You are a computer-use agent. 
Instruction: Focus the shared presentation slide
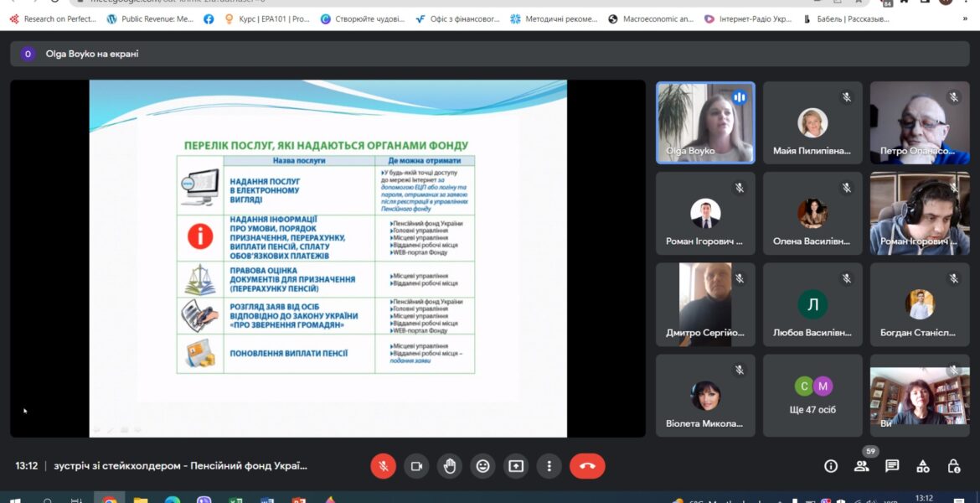tap(328, 258)
